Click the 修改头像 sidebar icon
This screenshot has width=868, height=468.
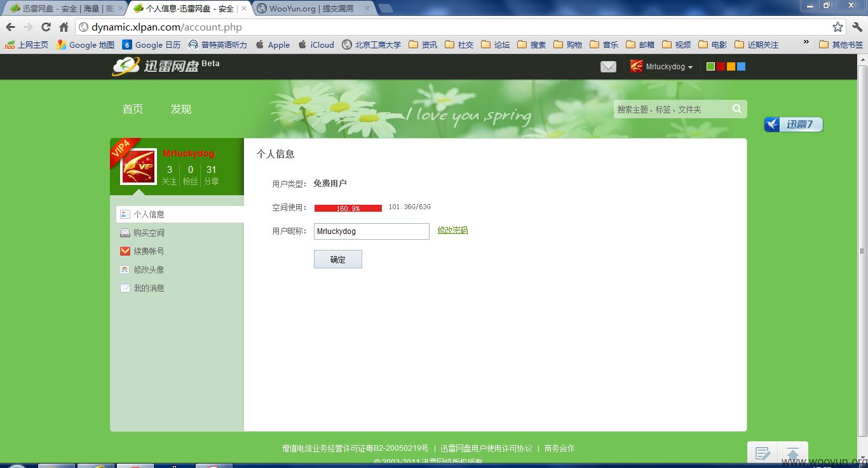(125, 270)
